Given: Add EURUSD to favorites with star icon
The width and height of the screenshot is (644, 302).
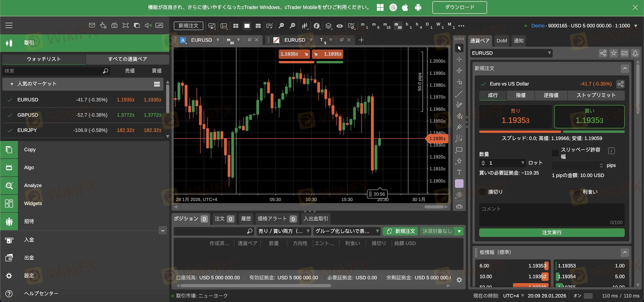Looking at the screenshot, I should tap(614, 53).
